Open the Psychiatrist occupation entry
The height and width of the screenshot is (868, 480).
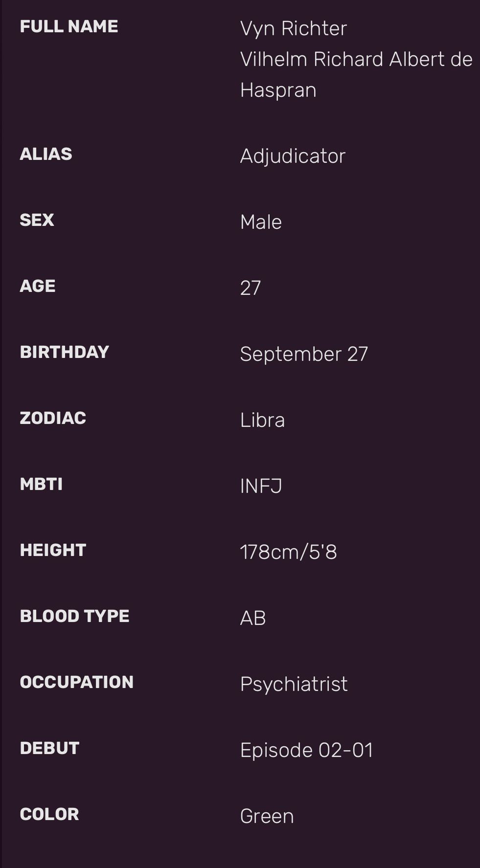pos(294,684)
